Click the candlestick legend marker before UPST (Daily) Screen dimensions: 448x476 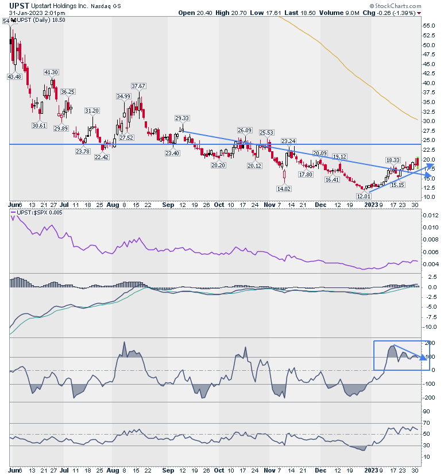pyautogui.click(x=13, y=20)
